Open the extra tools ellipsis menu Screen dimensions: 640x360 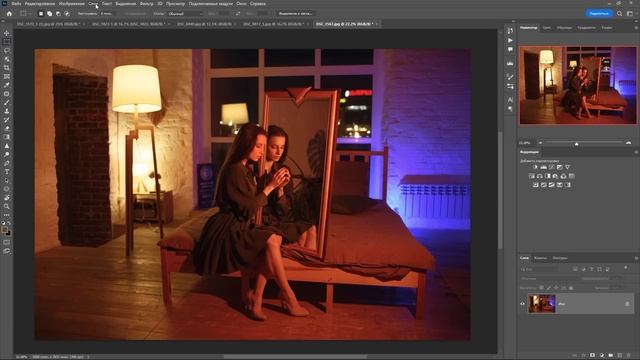(x=7, y=215)
